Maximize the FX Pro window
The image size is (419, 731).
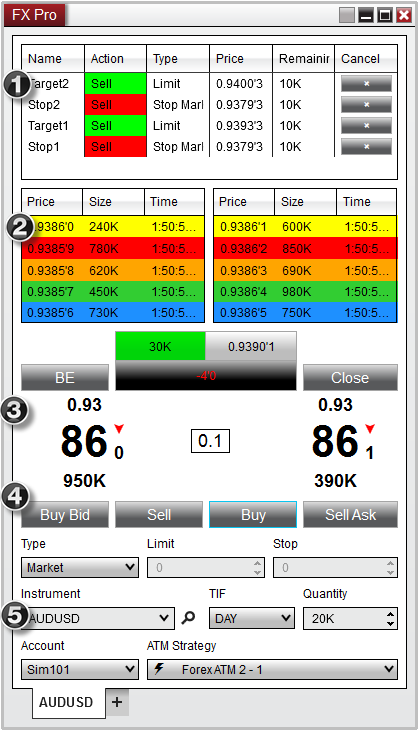tap(385, 15)
